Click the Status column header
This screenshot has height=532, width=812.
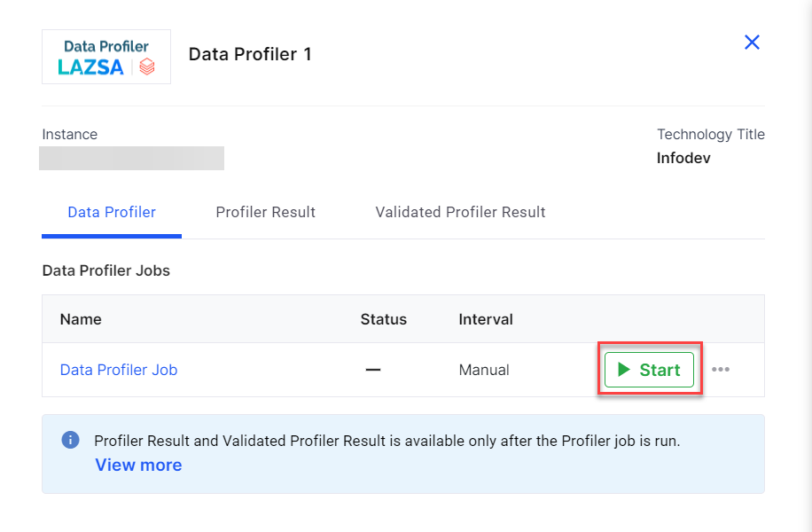click(x=383, y=319)
